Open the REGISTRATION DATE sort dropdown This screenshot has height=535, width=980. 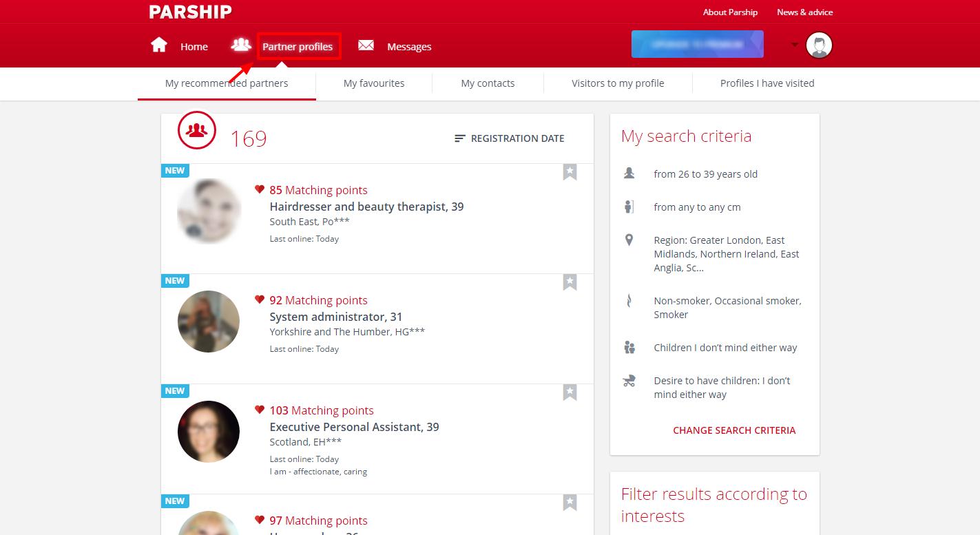point(510,138)
